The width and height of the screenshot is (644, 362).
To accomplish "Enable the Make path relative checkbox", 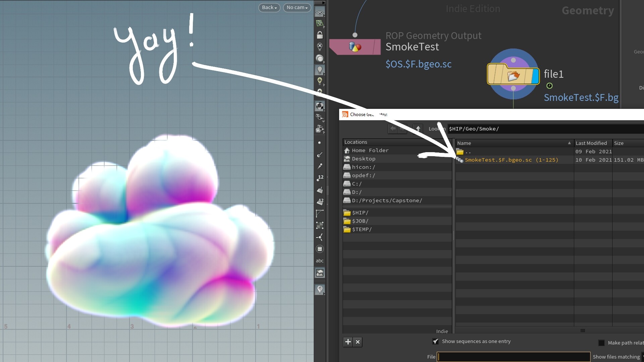I will 601,343.
